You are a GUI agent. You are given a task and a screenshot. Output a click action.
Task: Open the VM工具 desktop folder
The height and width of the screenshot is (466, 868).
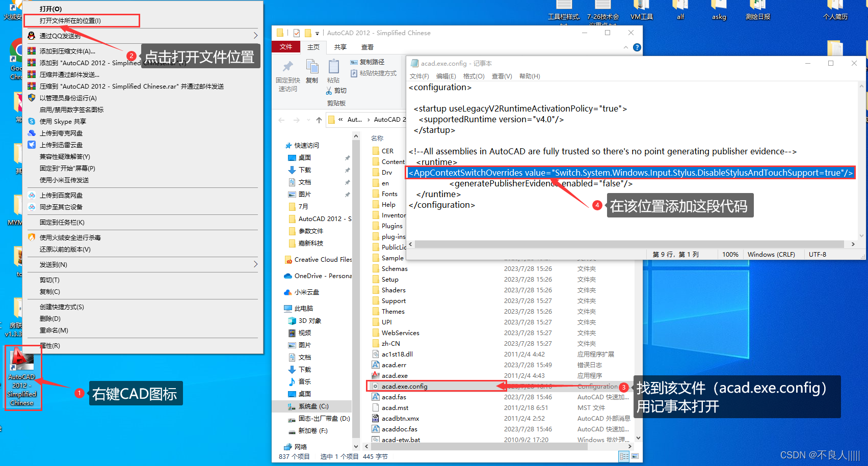click(642, 10)
